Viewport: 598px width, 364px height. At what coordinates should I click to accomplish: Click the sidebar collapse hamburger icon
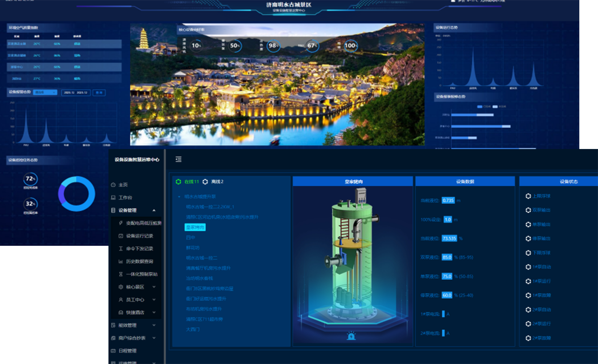coord(178,159)
